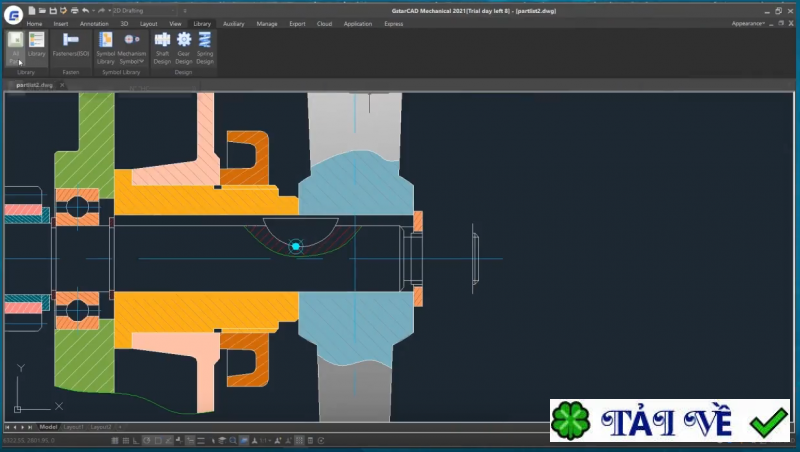This screenshot has width=800, height=452.
Task: Switch to the Annotation ribbon tab
Action: point(94,23)
